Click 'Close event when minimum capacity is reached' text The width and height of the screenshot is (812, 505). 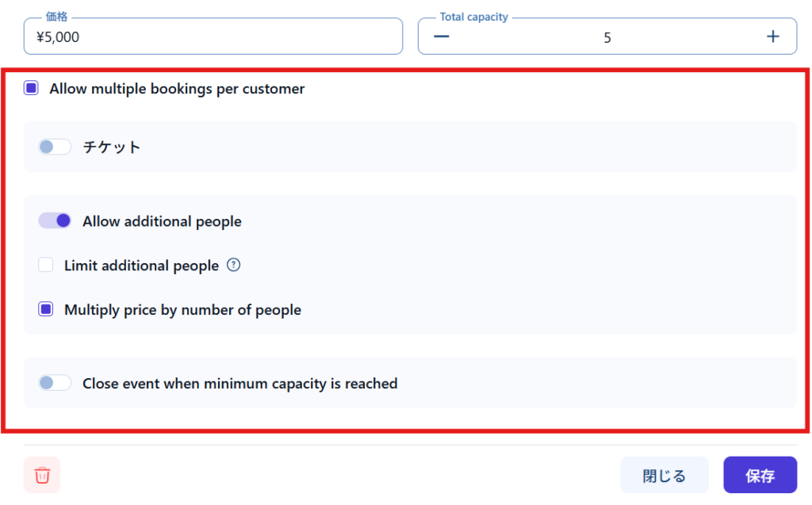coord(239,384)
